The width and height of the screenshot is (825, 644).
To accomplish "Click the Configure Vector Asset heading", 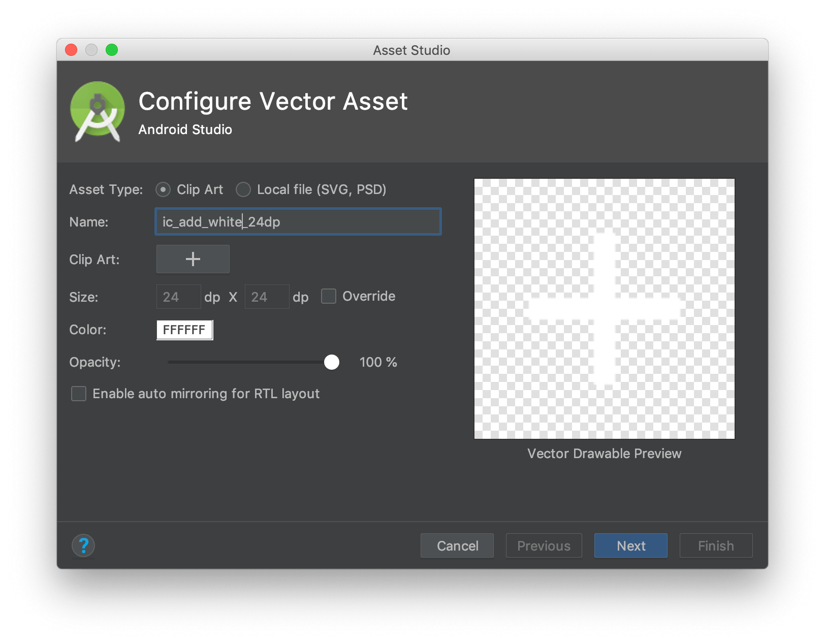I will pyautogui.click(x=273, y=101).
